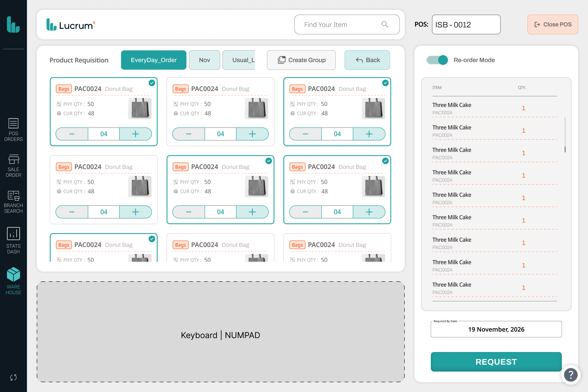Click the Keyboard | NUMPAD area
This screenshot has width=588, height=392.
[220, 332]
